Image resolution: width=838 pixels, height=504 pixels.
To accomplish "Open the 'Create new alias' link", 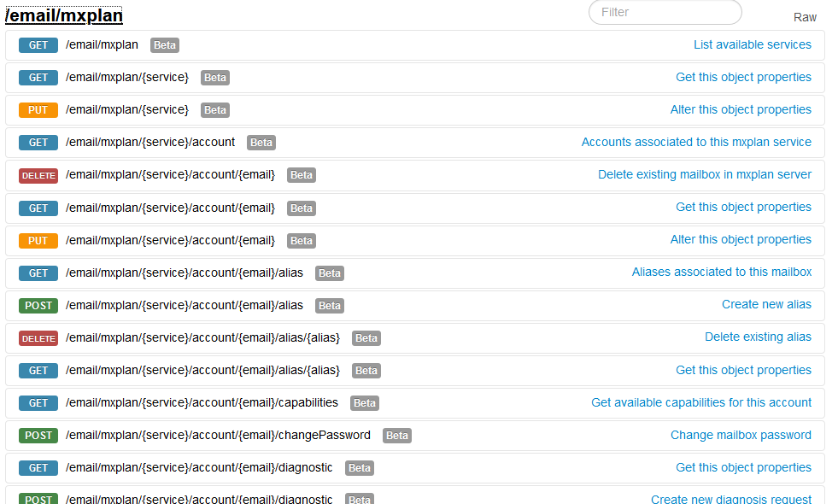I will [x=766, y=304].
